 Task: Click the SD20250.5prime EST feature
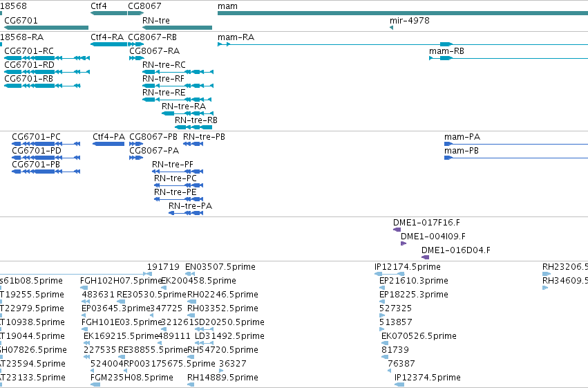click(x=204, y=329)
